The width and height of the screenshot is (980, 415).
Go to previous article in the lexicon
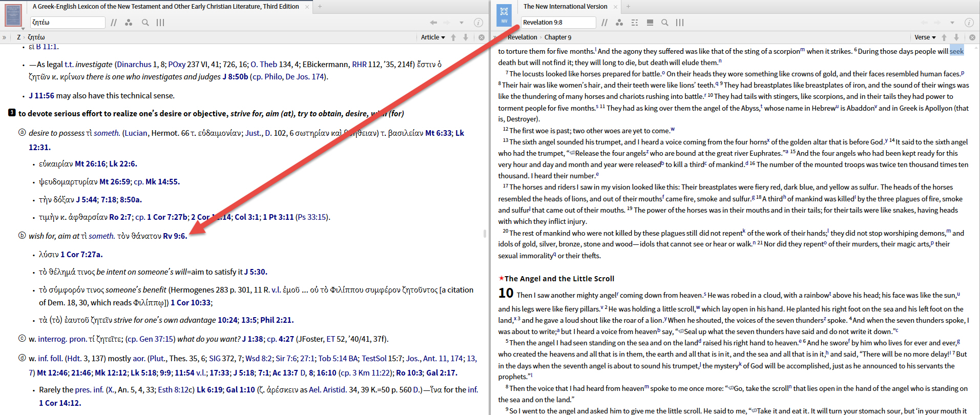click(453, 37)
